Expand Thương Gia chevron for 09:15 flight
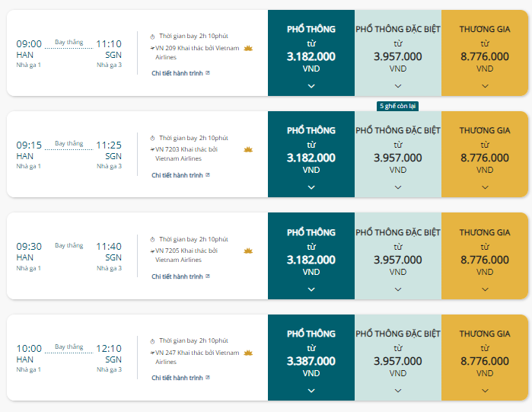Image resolution: width=532 pixels, height=412 pixels. coord(485,187)
